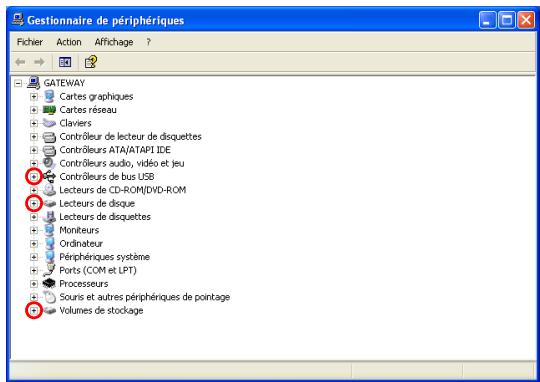Minimize the Gestionnaire de périphériques window
The image size is (540, 382).
click(x=487, y=20)
